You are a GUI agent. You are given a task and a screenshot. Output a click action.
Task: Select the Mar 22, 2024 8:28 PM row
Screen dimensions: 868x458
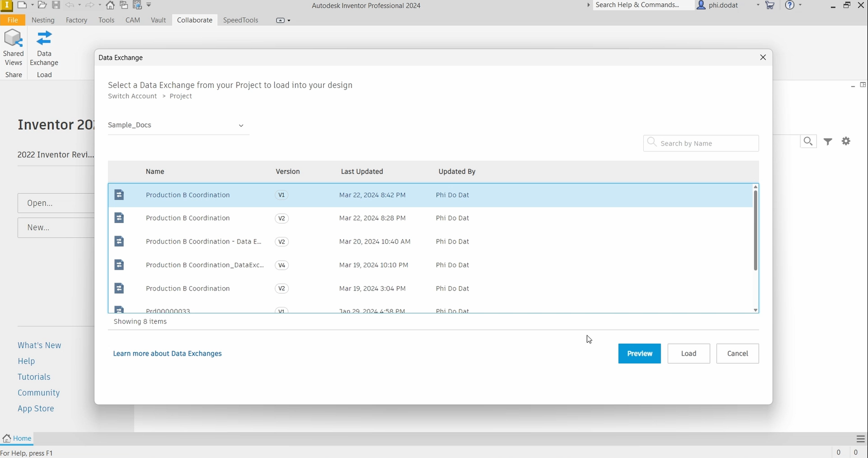pyautogui.click(x=430, y=218)
